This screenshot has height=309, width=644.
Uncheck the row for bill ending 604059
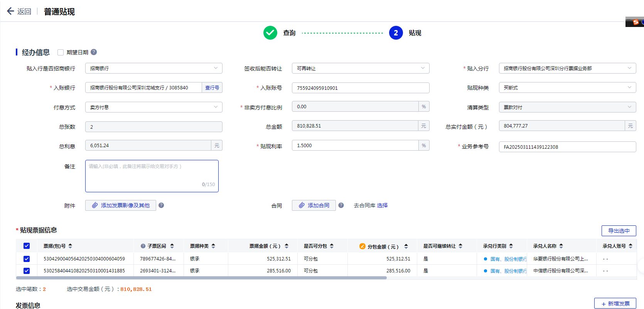(x=27, y=259)
